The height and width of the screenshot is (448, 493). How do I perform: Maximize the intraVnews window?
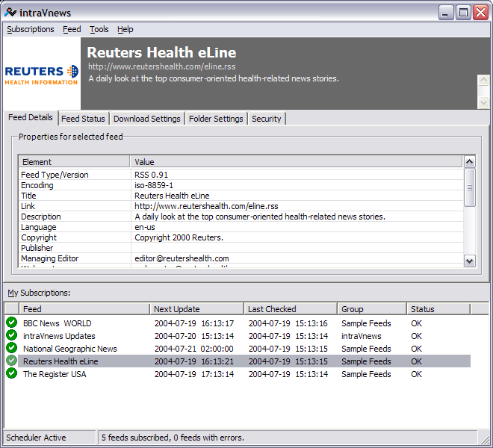click(x=463, y=13)
